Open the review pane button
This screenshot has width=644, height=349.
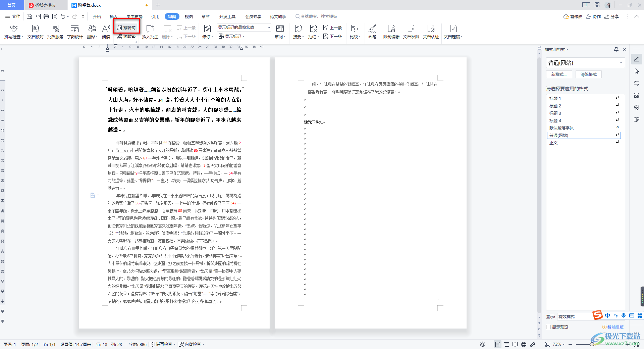(280, 32)
